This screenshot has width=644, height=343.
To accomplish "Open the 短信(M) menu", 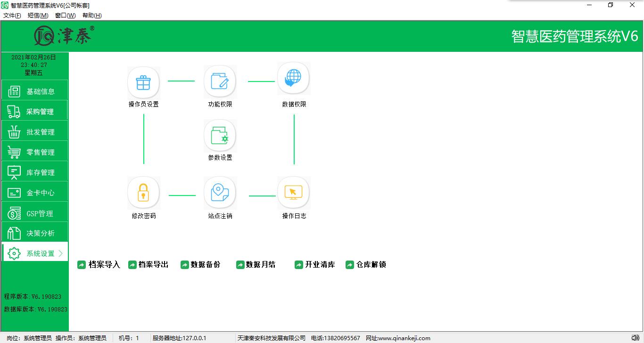I will click(x=38, y=16).
